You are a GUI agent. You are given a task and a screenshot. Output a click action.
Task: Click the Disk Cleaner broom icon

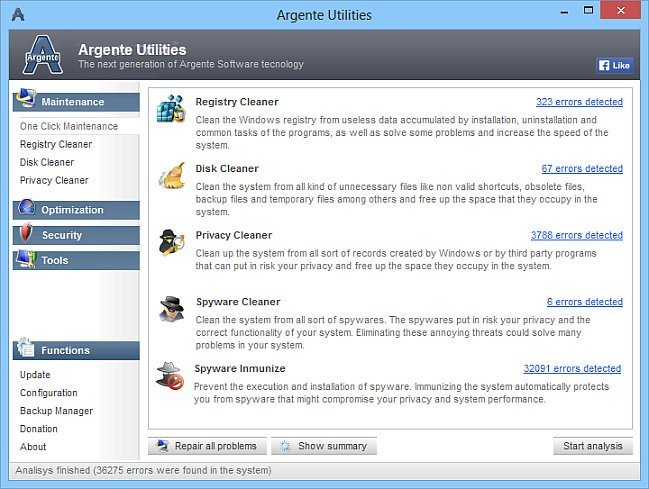click(x=171, y=176)
